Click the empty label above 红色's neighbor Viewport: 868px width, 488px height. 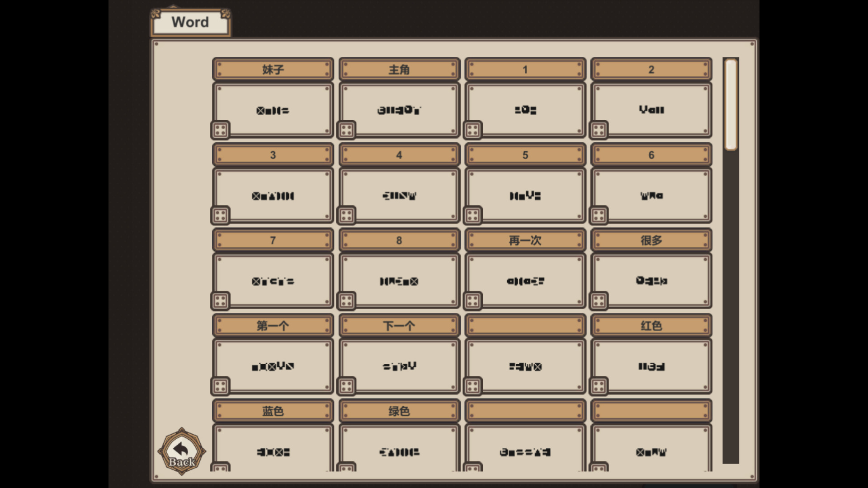(525, 326)
